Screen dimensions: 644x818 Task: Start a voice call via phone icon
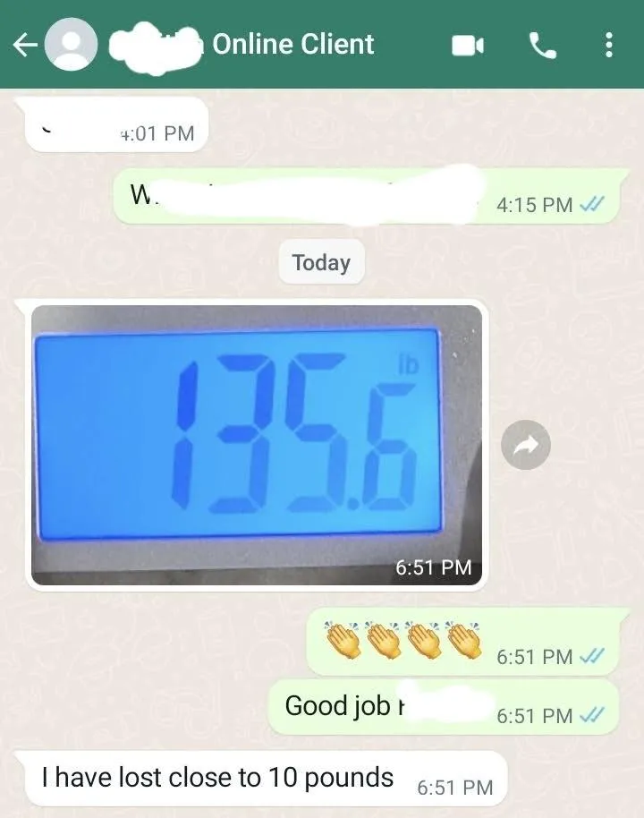click(x=543, y=46)
